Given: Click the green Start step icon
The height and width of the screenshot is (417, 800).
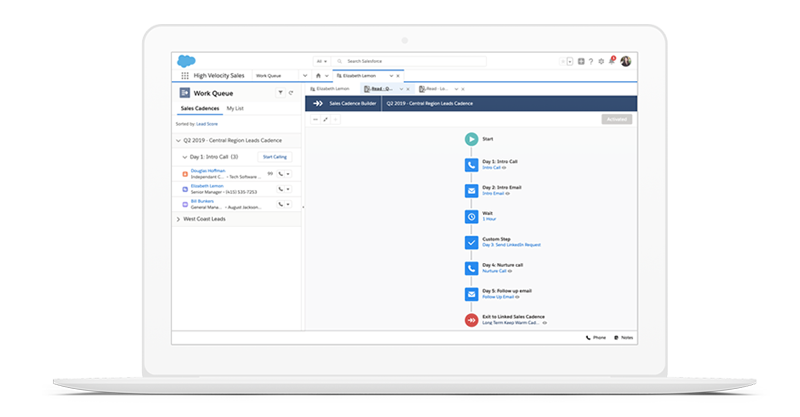Looking at the screenshot, I should point(471,139).
